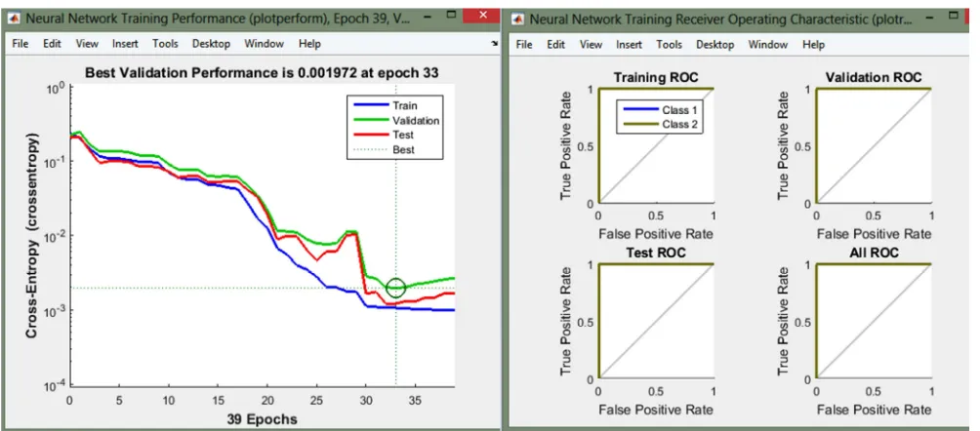The width and height of the screenshot is (980, 431).
Task: Click MATLAB logo icon of Training Performance window
Action: pos(13,19)
